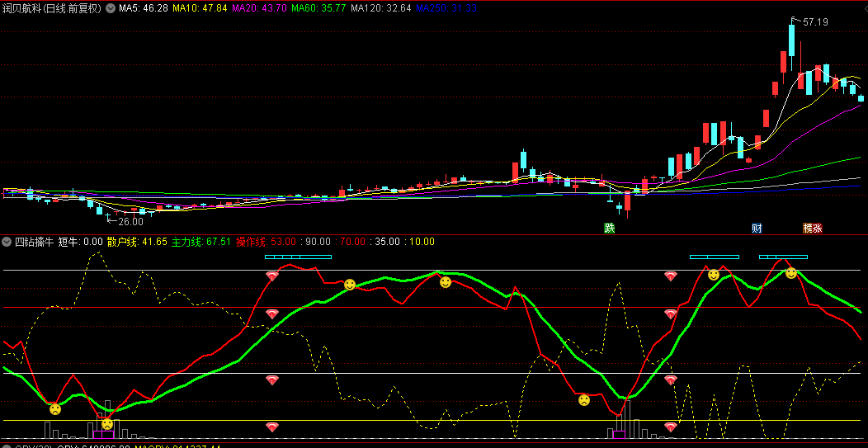Select the MA120: 32.64 label
The height and width of the screenshot is (448, 868).
tap(381, 8)
